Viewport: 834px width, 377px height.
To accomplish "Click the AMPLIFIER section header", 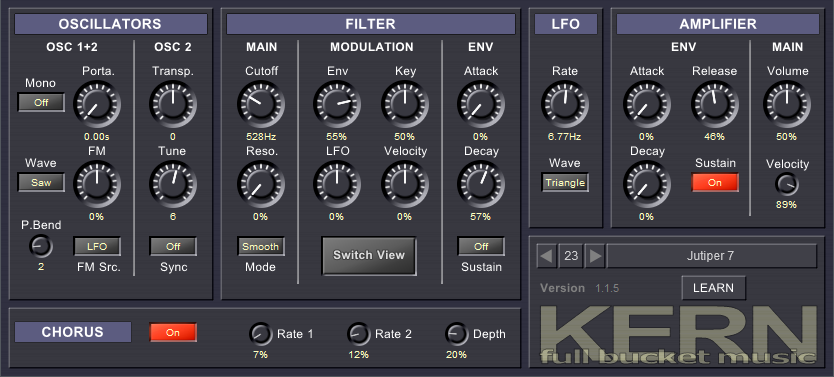I will [x=718, y=24].
